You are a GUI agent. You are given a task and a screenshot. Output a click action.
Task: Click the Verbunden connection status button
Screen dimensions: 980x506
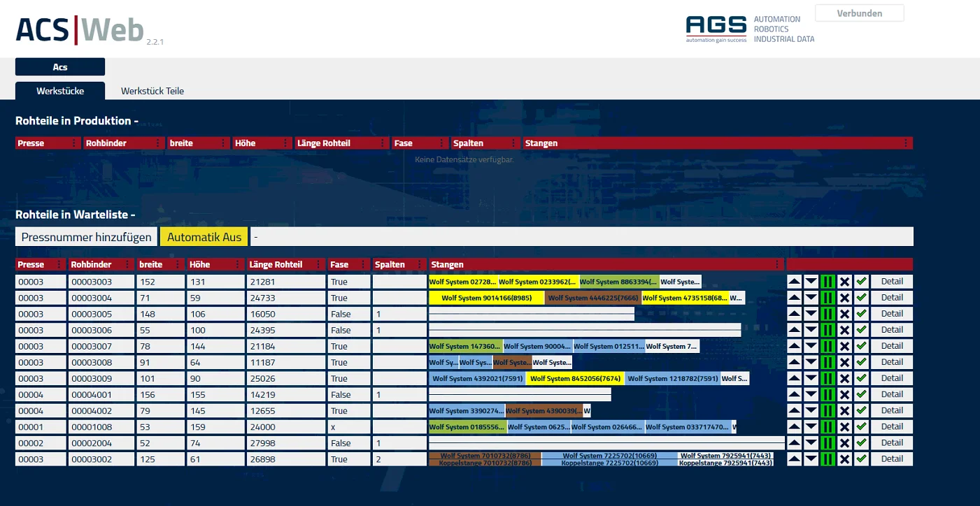(x=860, y=13)
